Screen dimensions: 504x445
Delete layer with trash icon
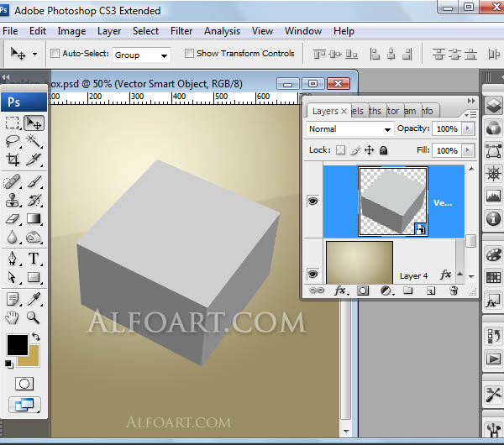tap(454, 291)
